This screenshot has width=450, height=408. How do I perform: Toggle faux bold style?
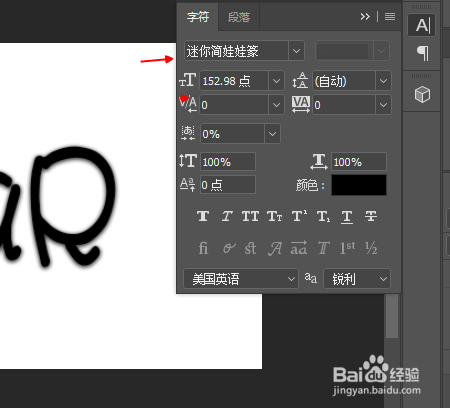203,216
